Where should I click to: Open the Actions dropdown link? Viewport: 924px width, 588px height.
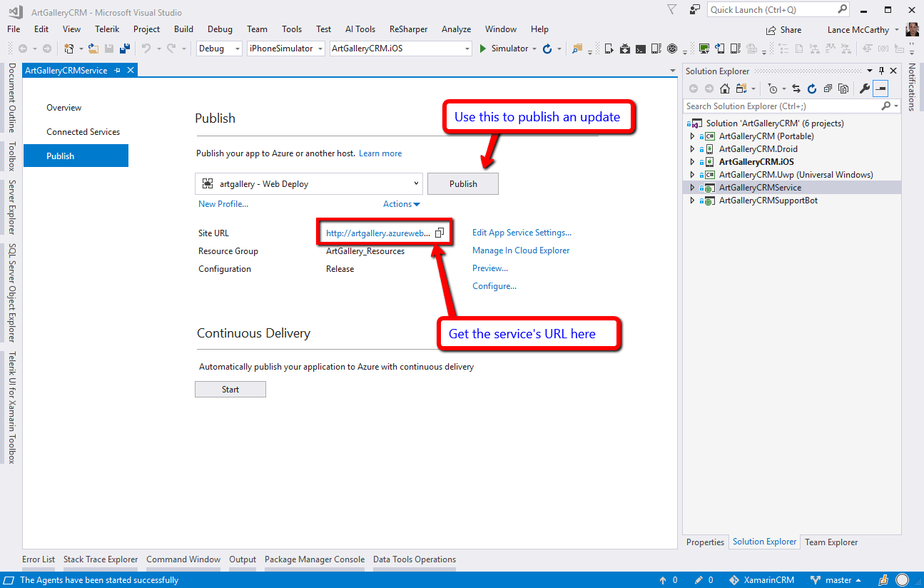click(402, 204)
